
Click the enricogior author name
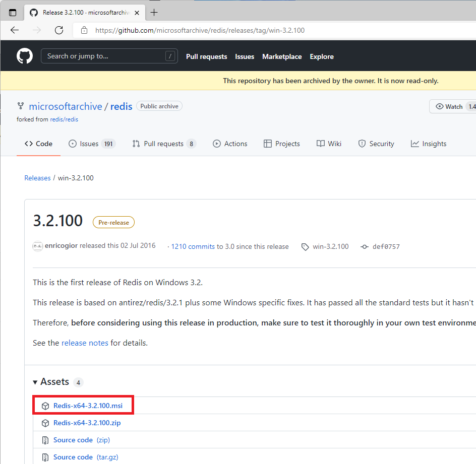click(x=61, y=246)
